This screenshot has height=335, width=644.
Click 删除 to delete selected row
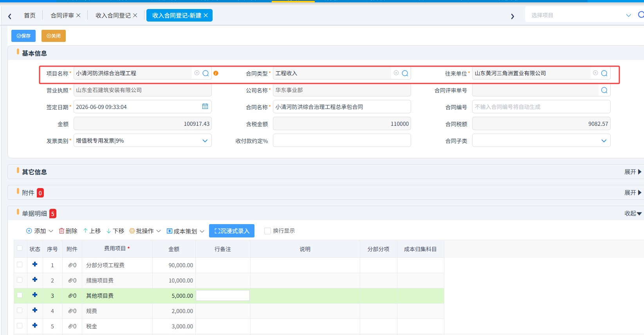(x=68, y=231)
